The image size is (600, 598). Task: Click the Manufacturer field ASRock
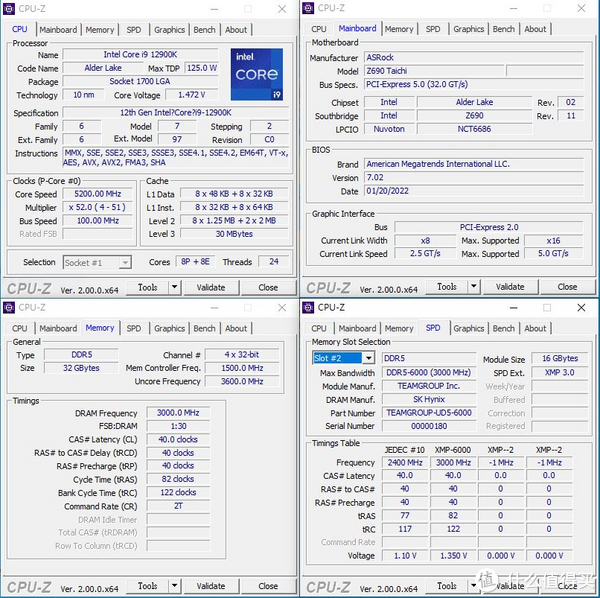474,57
